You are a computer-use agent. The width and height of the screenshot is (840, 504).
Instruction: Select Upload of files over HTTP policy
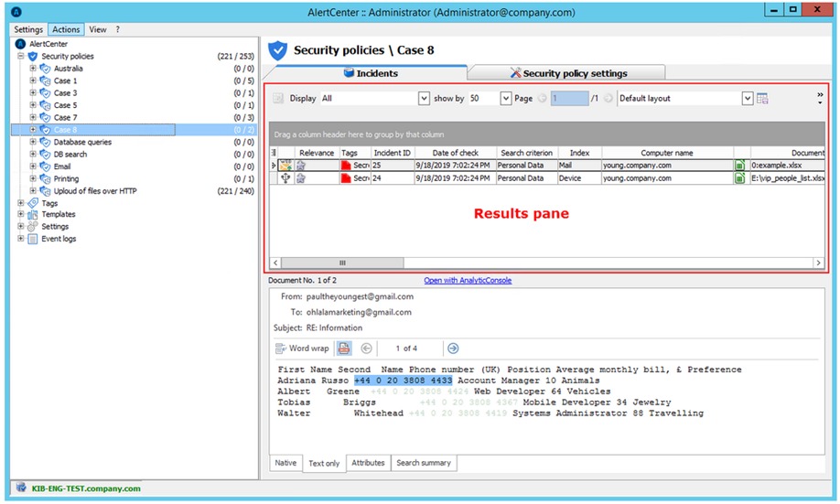pos(95,191)
